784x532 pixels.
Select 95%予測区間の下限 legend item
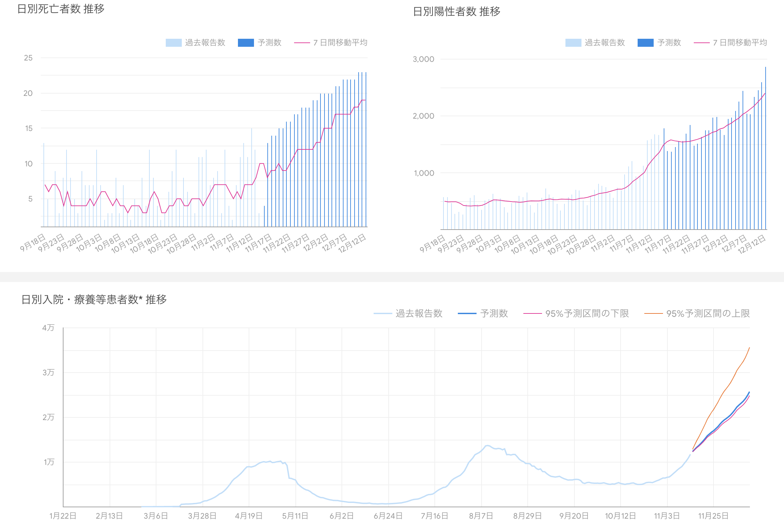[576, 313]
